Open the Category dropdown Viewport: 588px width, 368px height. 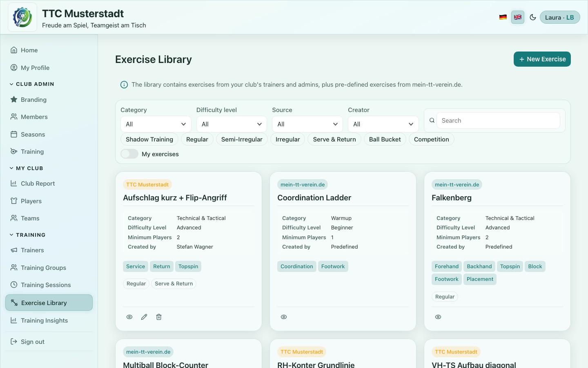[x=156, y=124]
